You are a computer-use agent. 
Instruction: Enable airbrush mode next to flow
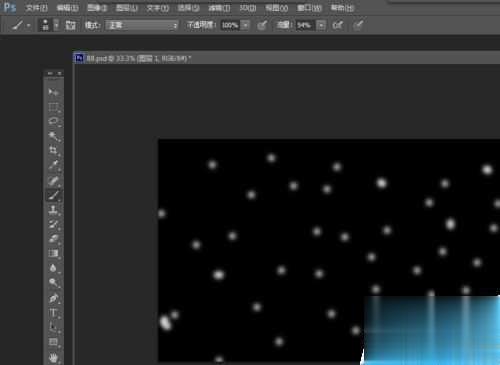click(337, 25)
